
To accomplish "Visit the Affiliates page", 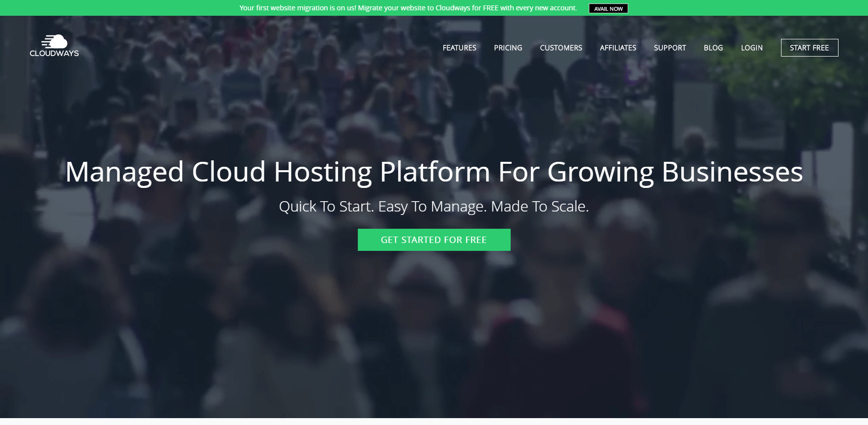I will (618, 48).
